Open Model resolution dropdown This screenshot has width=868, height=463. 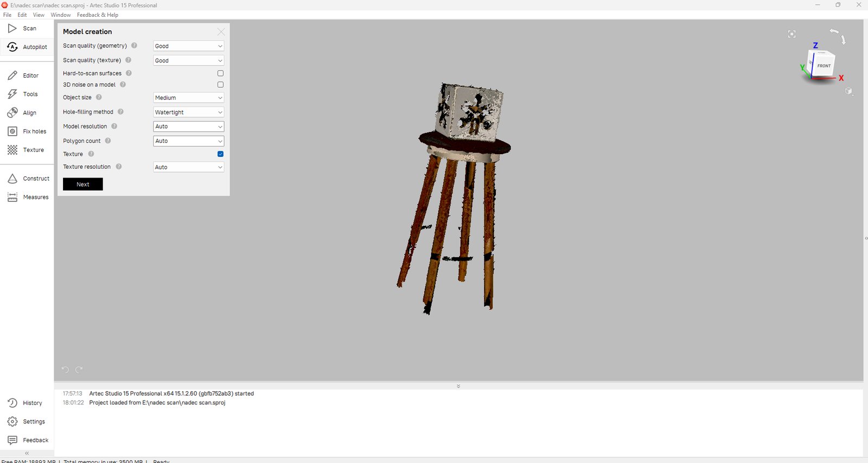188,126
